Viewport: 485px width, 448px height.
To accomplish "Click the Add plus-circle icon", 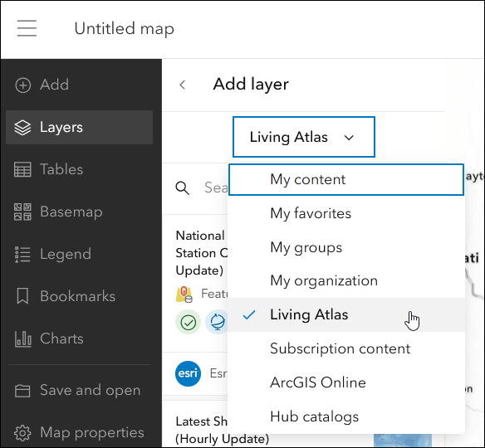I will [23, 85].
